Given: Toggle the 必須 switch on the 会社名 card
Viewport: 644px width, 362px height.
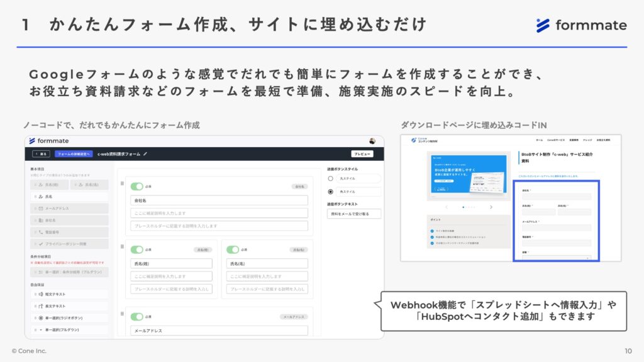Looking at the screenshot, I should (x=136, y=186).
